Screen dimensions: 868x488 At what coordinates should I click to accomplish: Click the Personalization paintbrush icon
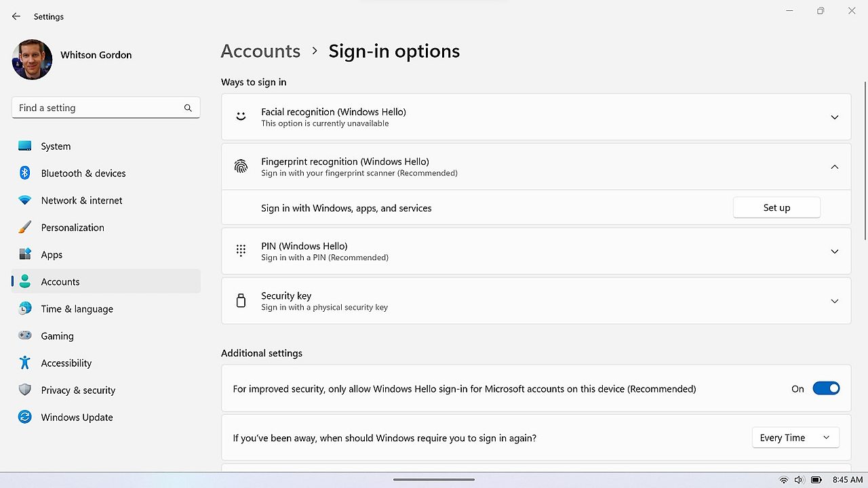(x=25, y=227)
